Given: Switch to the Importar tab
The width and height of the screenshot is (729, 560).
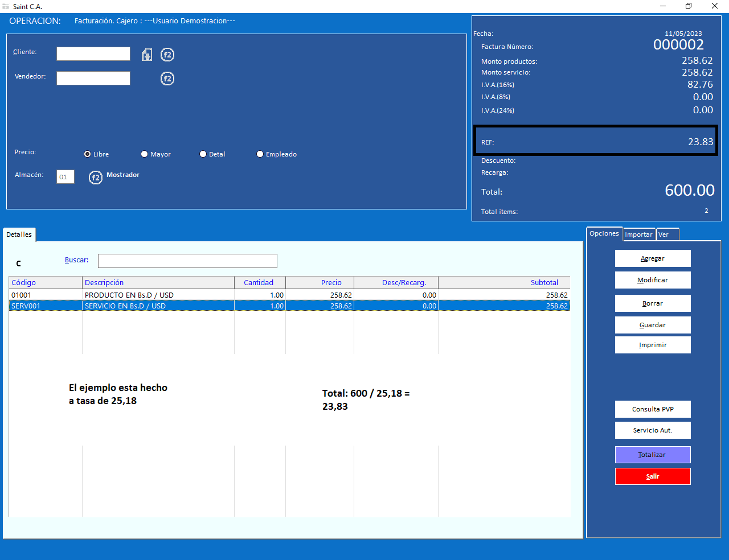Looking at the screenshot, I should coord(638,234).
